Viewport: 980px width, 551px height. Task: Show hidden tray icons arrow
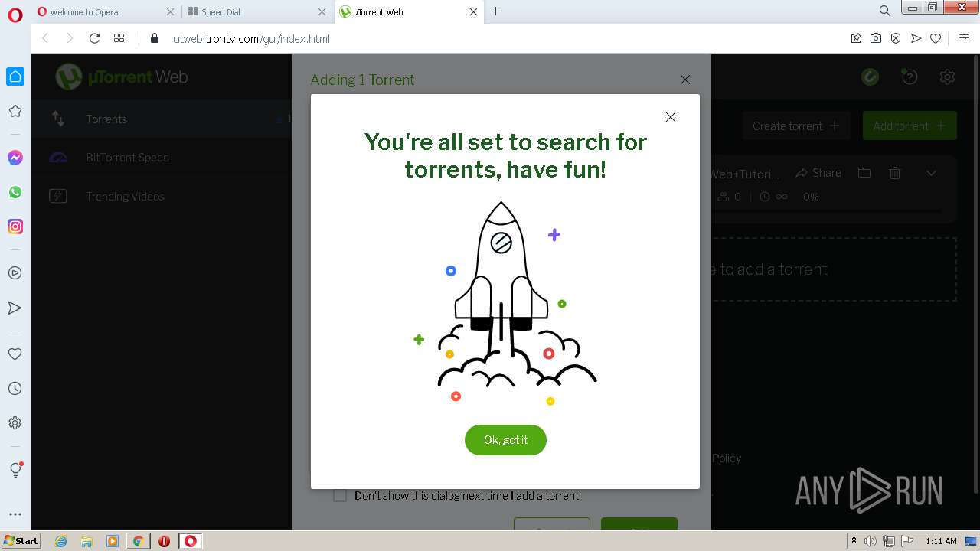[x=854, y=541]
